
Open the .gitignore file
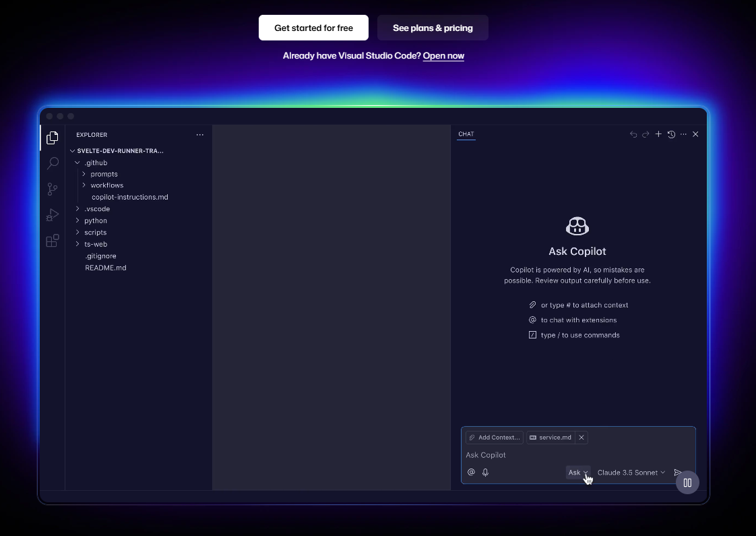point(100,256)
